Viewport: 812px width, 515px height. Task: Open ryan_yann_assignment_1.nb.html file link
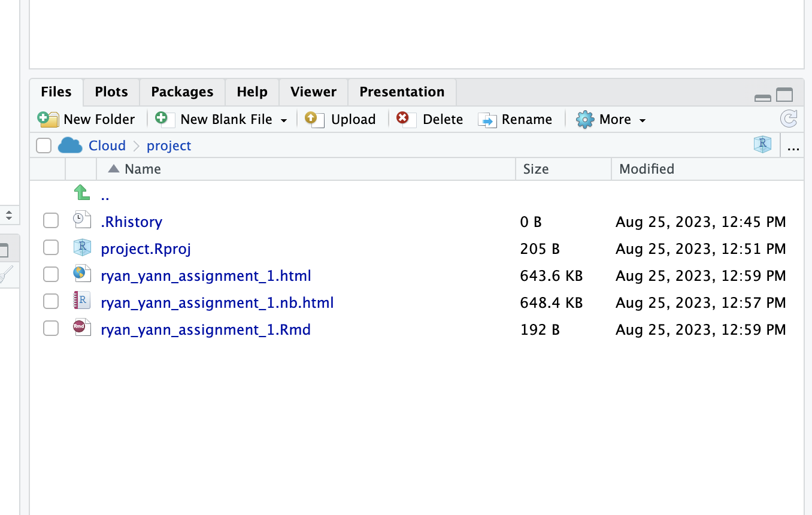tap(217, 302)
